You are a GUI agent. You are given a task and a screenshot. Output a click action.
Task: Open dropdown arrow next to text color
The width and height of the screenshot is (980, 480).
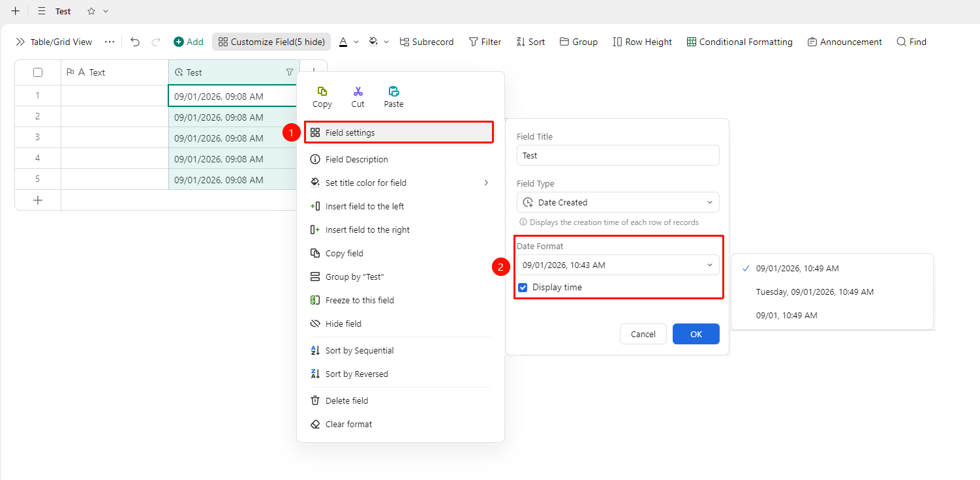pyautogui.click(x=356, y=42)
